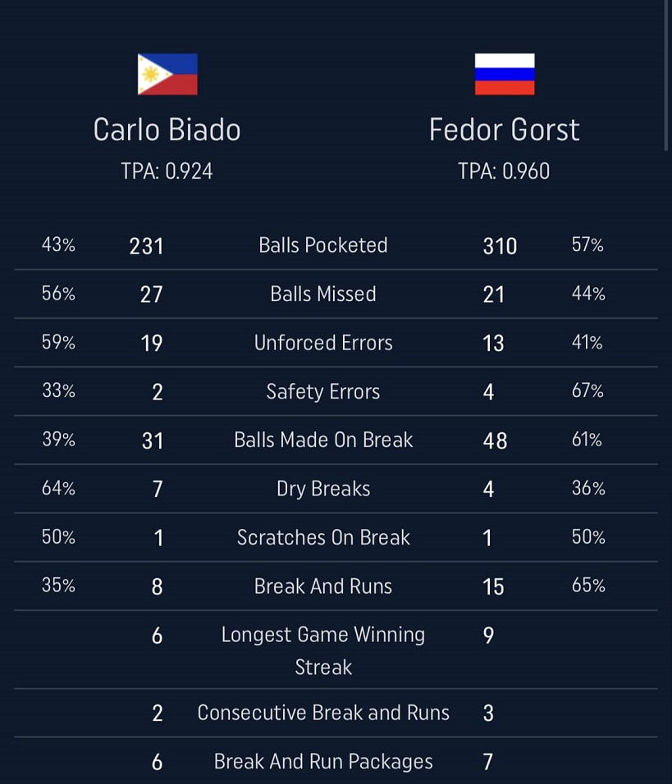Click Fedor Gorst's TPA 0.960 value
Viewport: 672px width, 784px height.
pyautogui.click(x=504, y=171)
